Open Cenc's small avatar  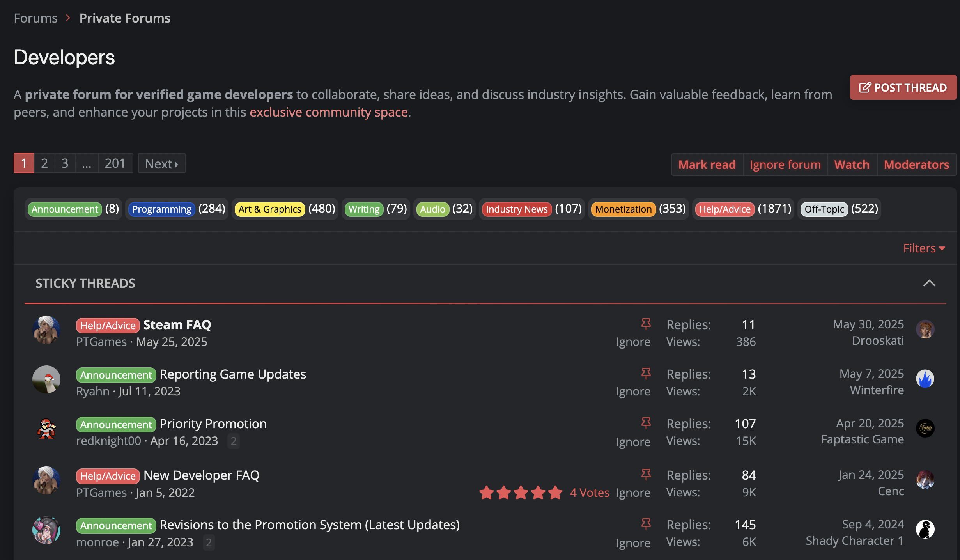tap(925, 480)
